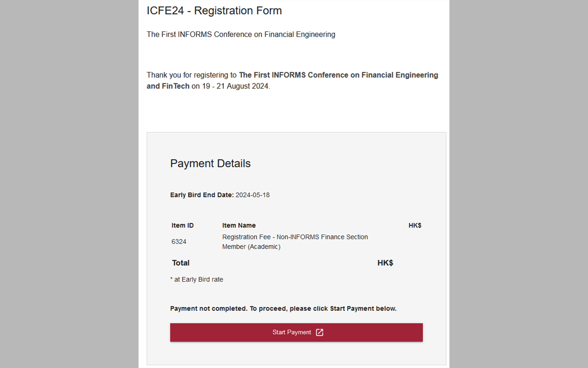
Task: Select the 2024-05-18 date value
Action: [252, 195]
